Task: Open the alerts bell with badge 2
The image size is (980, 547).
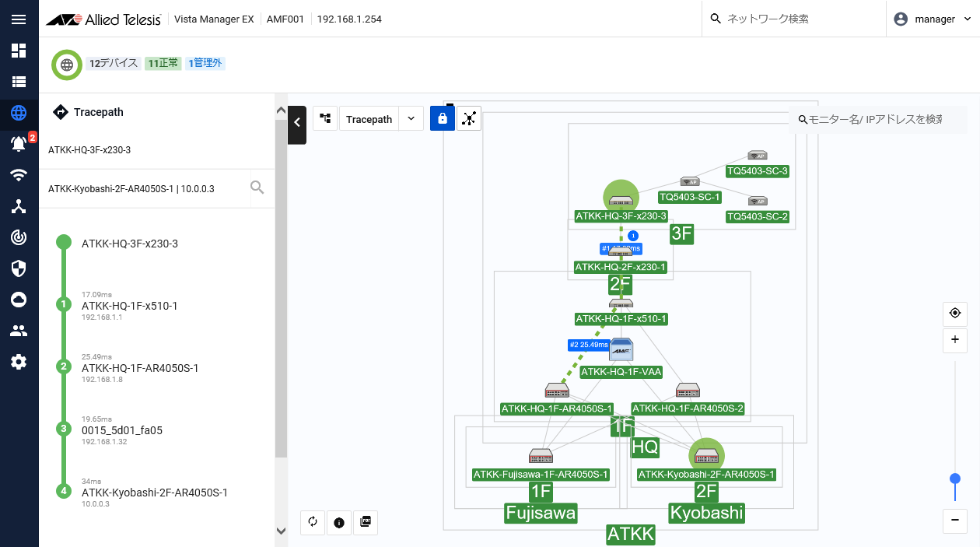Action: pyautogui.click(x=19, y=144)
